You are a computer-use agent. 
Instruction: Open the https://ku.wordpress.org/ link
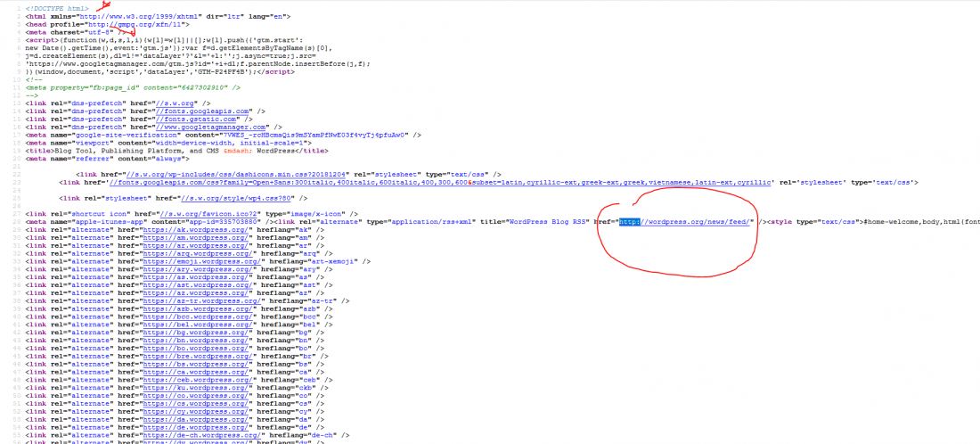point(197,389)
